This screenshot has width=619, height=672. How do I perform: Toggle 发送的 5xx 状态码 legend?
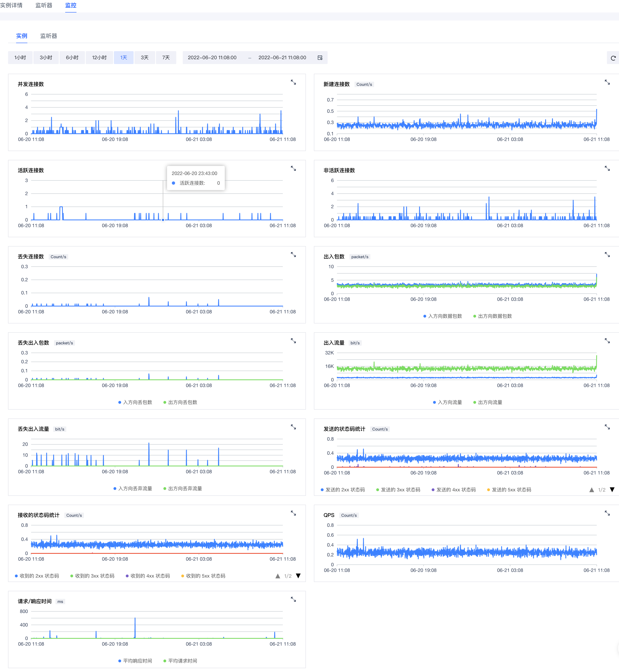(x=509, y=490)
